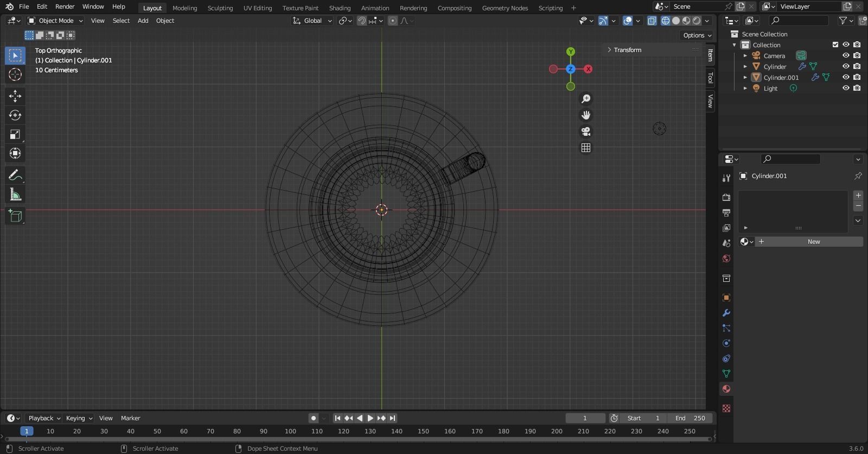Click the Y axis on the navigation gizmo
The image size is (868, 454).
[x=571, y=52]
